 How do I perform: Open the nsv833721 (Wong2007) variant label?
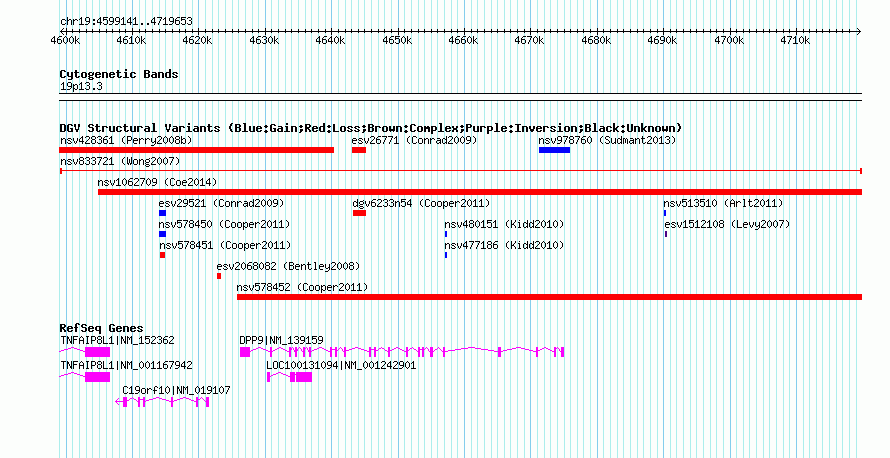click(x=120, y=161)
